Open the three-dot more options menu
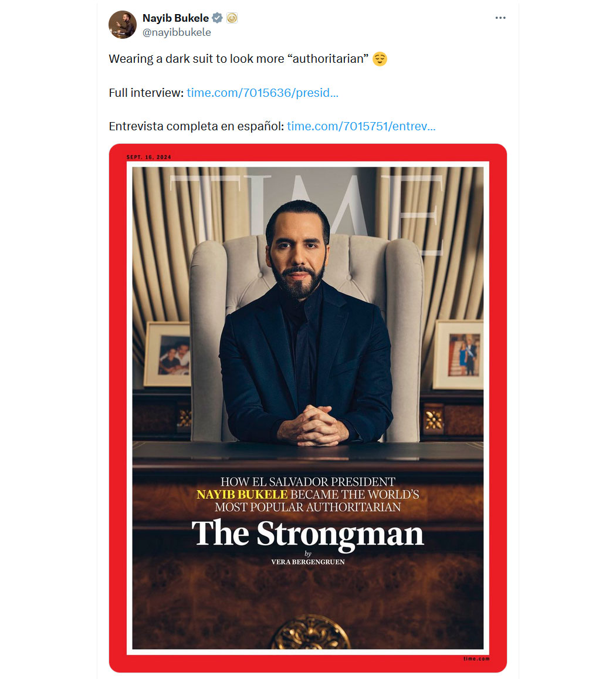The width and height of the screenshot is (616, 679). click(x=500, y=18)
